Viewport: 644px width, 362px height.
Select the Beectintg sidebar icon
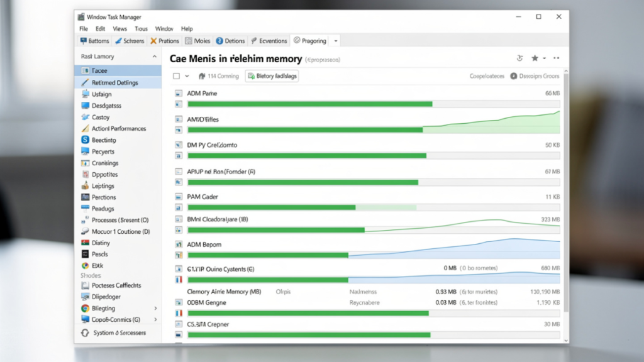[x=85, y=140]
